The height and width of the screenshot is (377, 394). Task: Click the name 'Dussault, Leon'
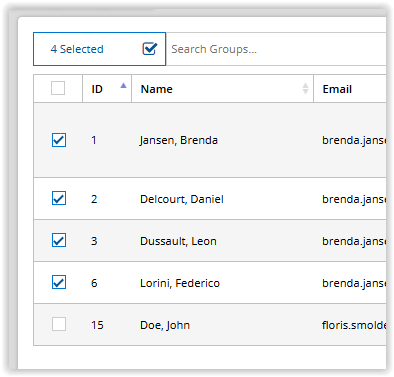point(178,241)
